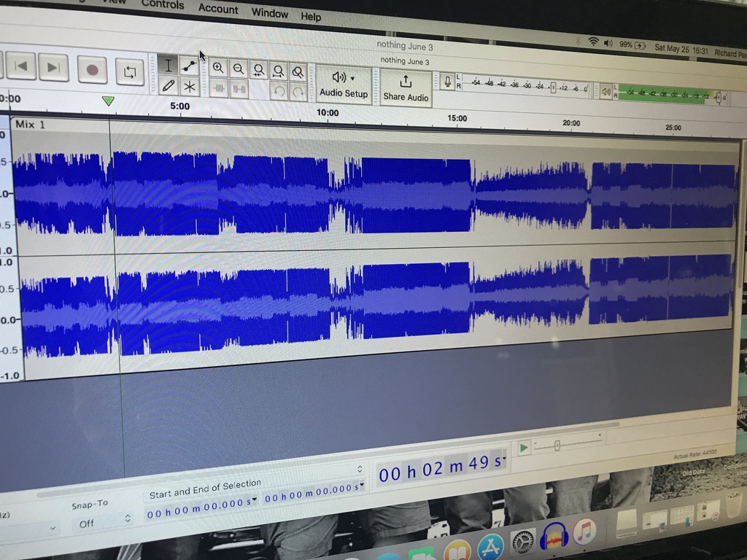The height and width of the screenshot is (560, 747).
Task: Click Trim audio outside selection icon
Action: click(x=219, y=88)
